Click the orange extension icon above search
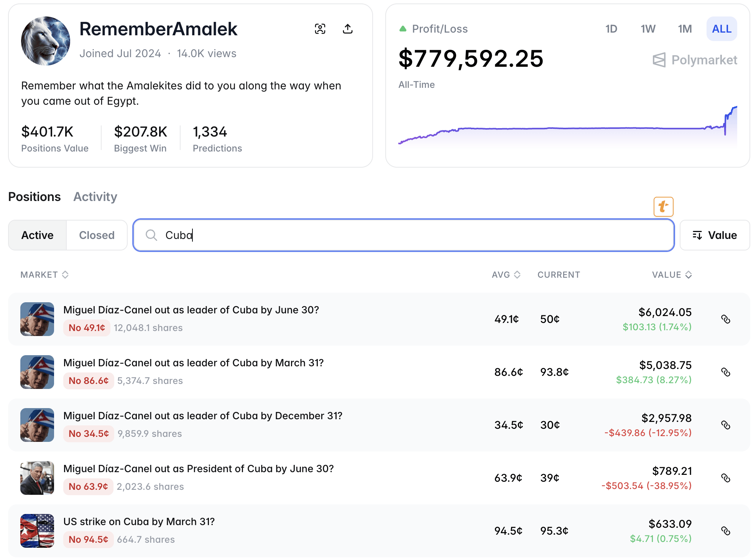The height and width of the screenshot is (560, 756). pyautogui.click(x=663, y=207)
